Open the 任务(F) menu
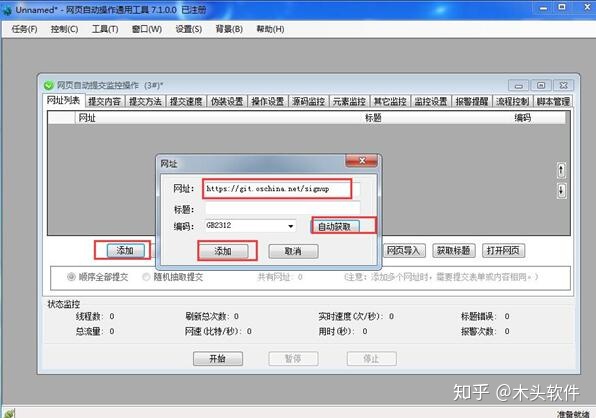 click(x=24, y=29)
